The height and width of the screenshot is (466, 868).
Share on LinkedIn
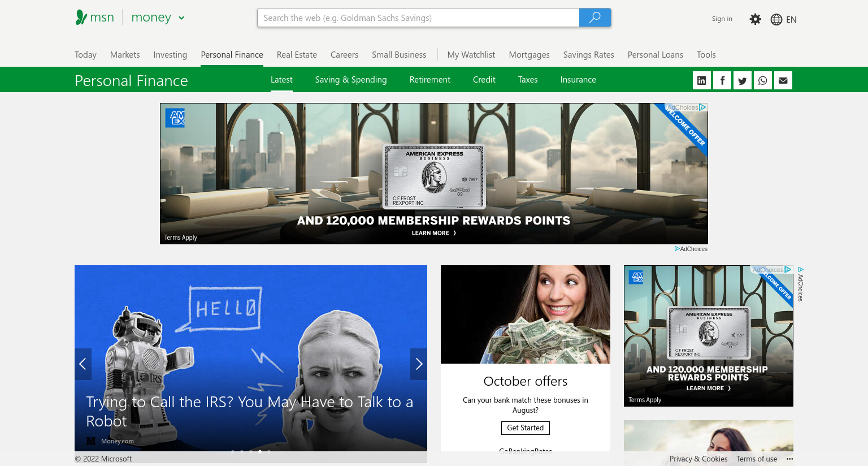pos(702,80)
